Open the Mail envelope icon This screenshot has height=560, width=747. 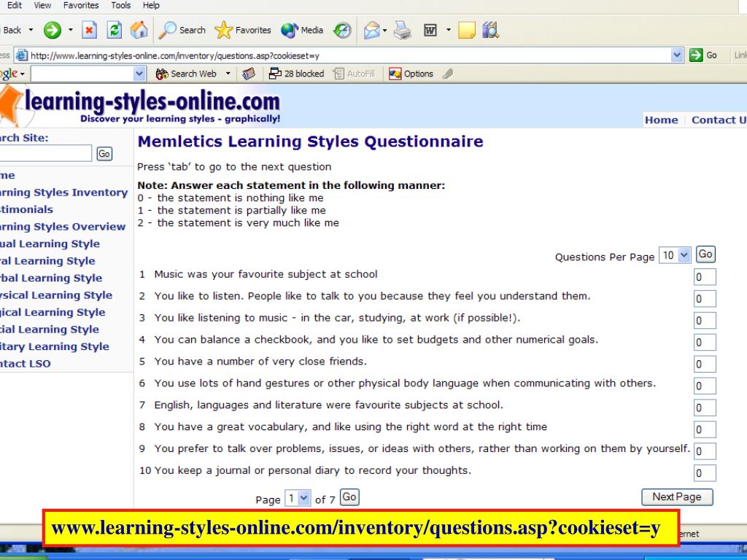(x=371, y=31)
